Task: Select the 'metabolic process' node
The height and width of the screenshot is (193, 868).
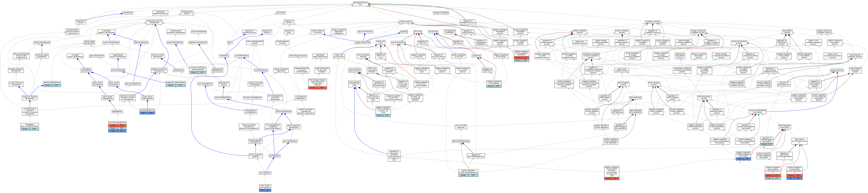Action: [x=652, y=22]
